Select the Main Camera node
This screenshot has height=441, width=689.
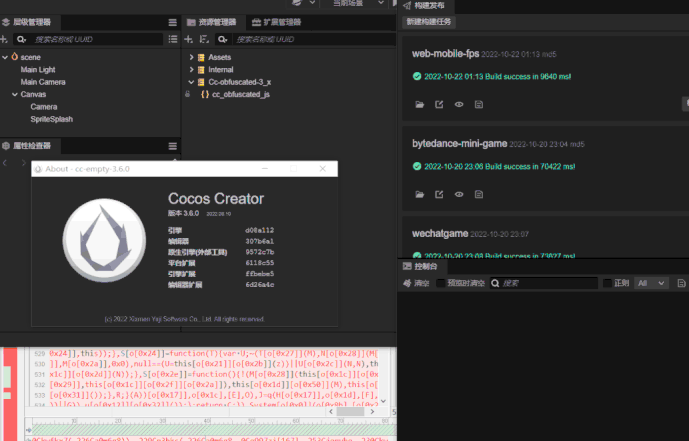(x=43, y=82)
